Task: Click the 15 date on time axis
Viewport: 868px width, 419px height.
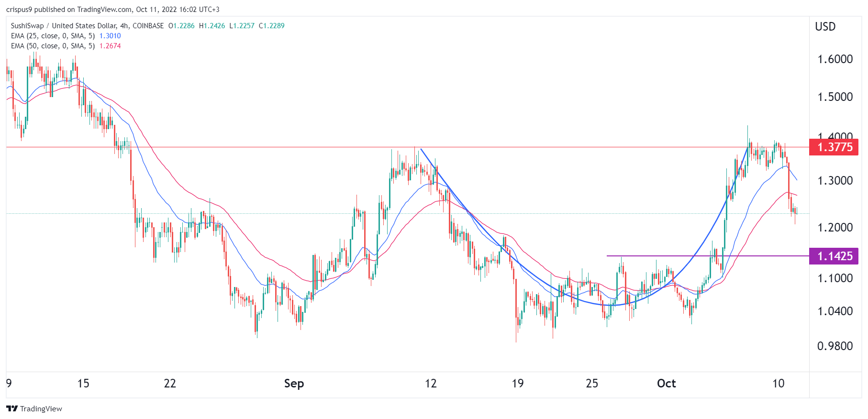Action: click(83, 384)
